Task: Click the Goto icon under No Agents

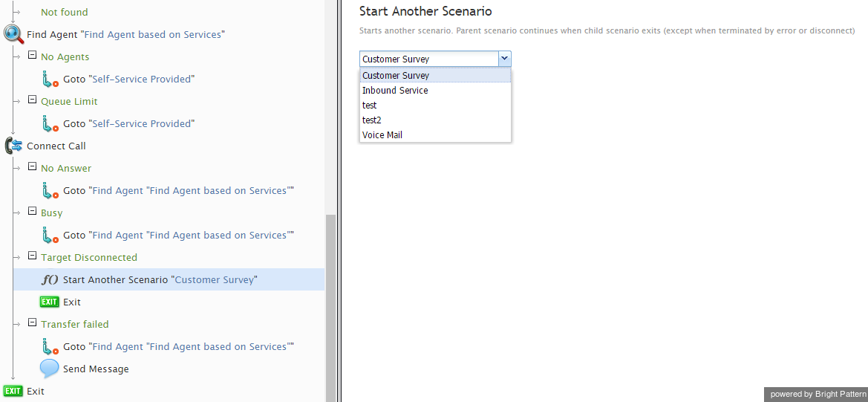Action: pyautogui.click(x=50, y=80)
